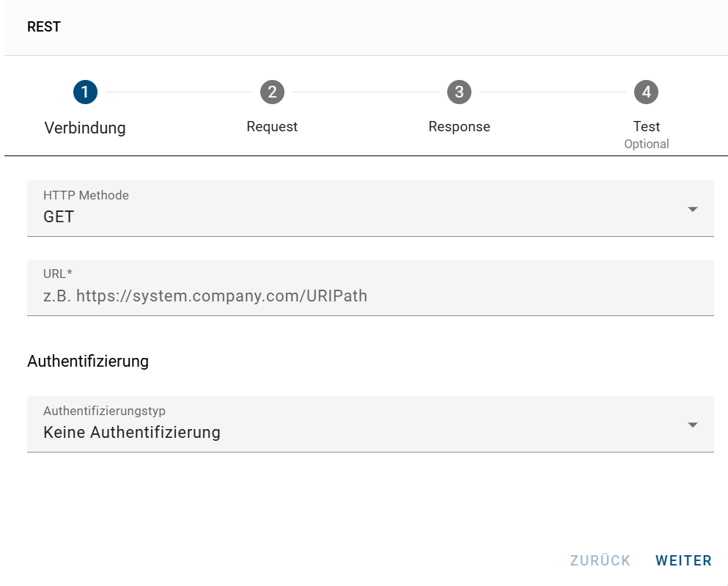Open the HTTP Methode dropdown arrow

coord(692,209)
